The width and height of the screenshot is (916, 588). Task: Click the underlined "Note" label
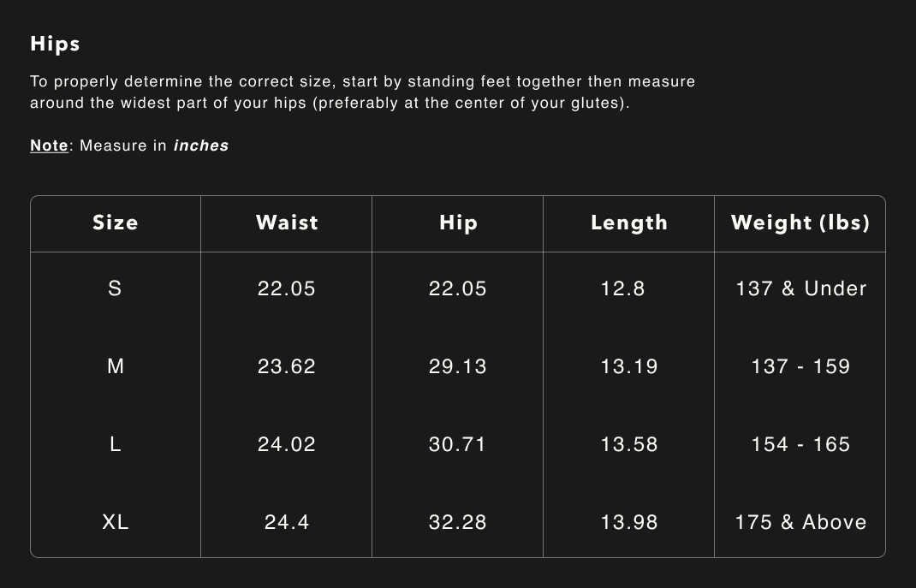(49, 146)
